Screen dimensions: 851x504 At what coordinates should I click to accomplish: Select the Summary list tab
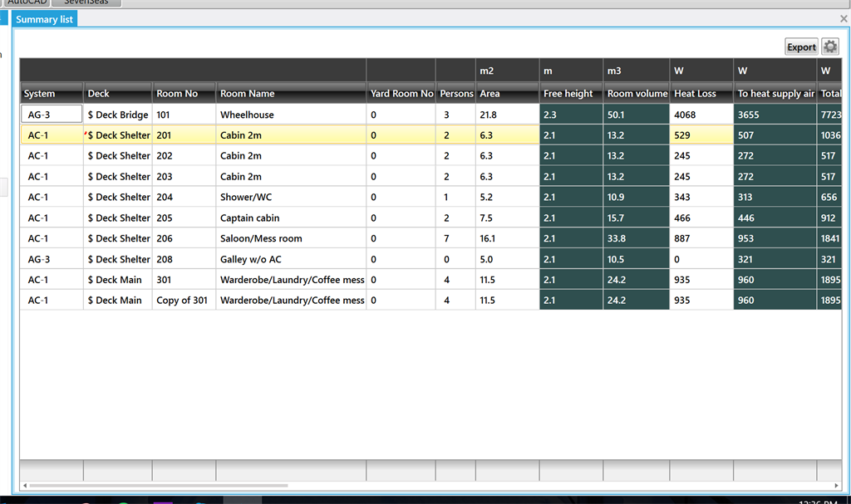click(45, 19)
